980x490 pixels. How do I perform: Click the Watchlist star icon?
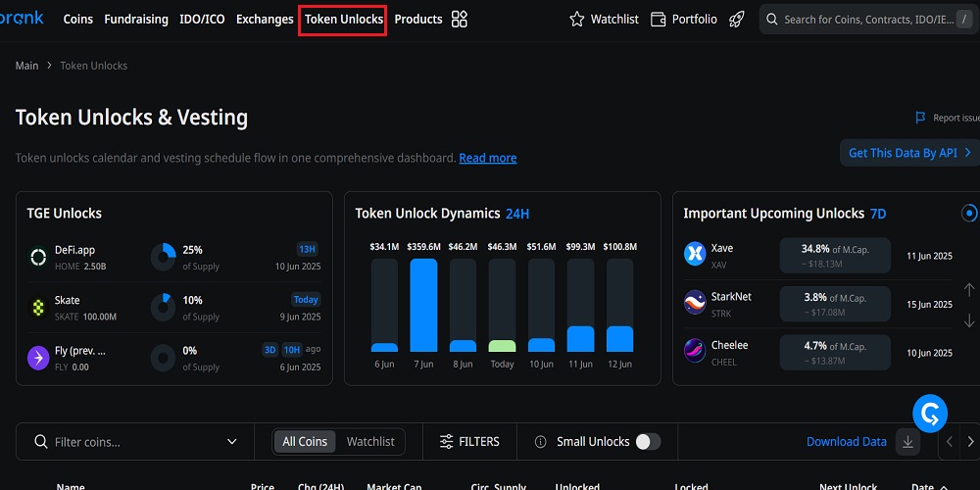578,20
